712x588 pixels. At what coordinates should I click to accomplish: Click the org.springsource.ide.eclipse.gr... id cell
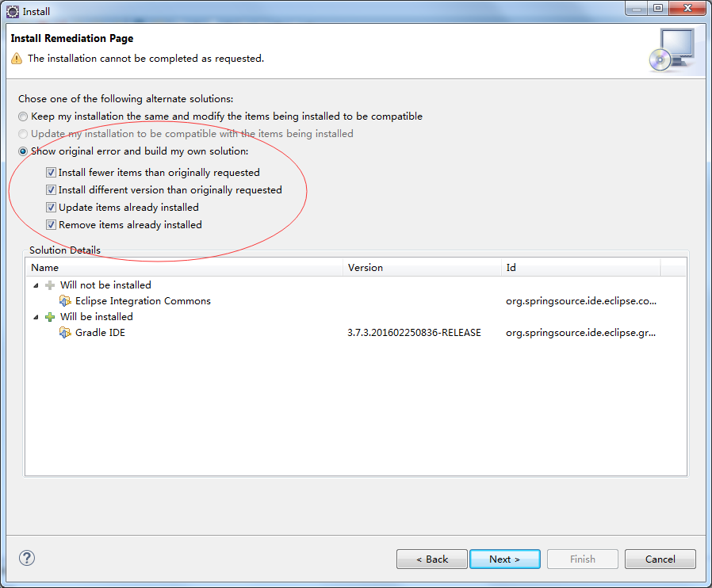point(580,333)
